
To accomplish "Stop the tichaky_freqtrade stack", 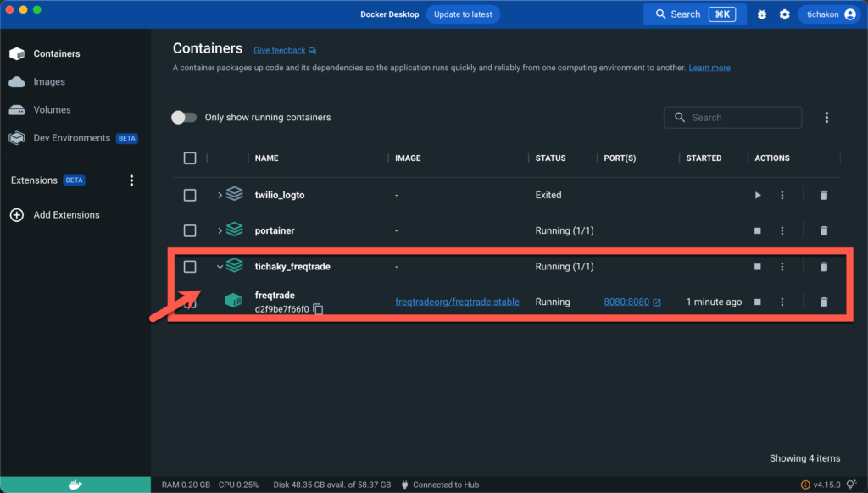I will pos(757,267).
